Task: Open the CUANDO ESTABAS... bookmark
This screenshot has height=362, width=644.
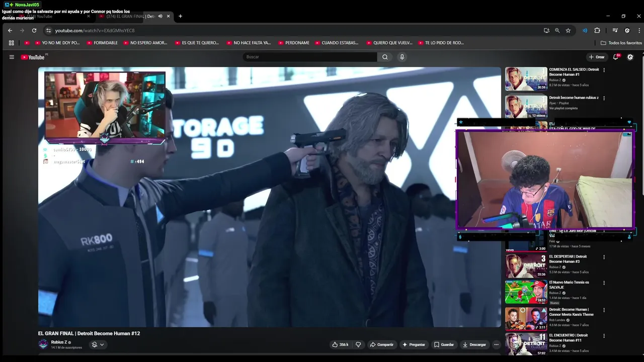Action: tap(337, 43)
